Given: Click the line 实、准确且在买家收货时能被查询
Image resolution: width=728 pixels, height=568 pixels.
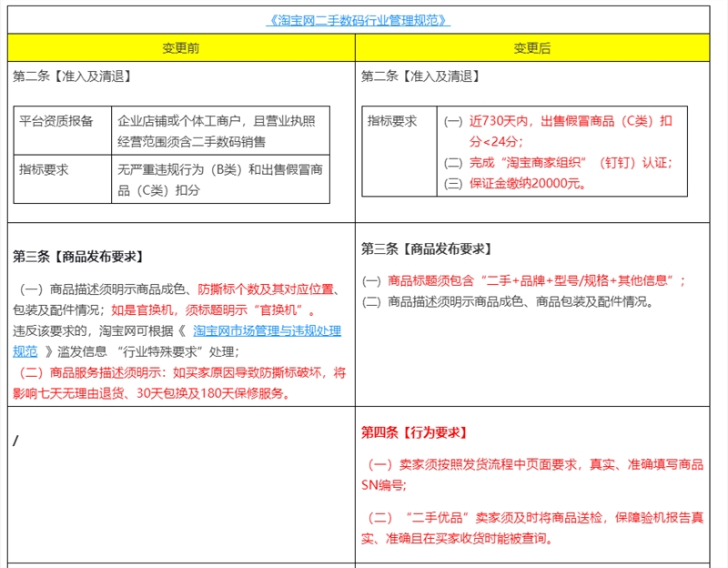Looking at the screenshot, I should 457,538.
